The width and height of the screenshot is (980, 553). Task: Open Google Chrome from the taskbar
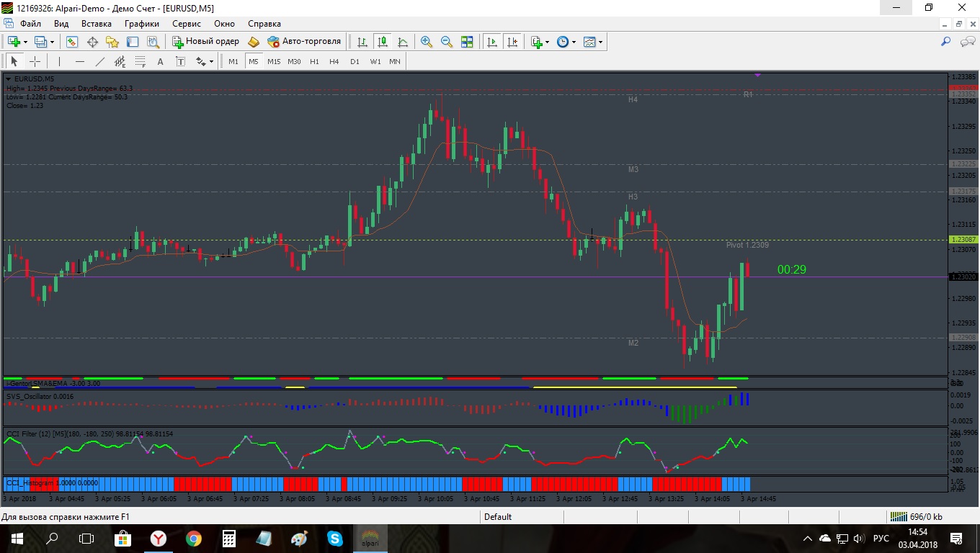(193, 538)
